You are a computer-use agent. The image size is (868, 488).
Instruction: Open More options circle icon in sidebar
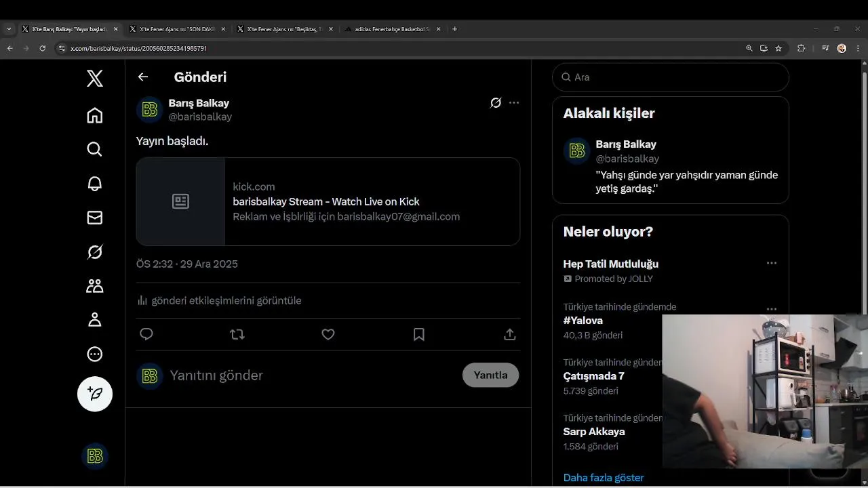click(x=95, y=354)
